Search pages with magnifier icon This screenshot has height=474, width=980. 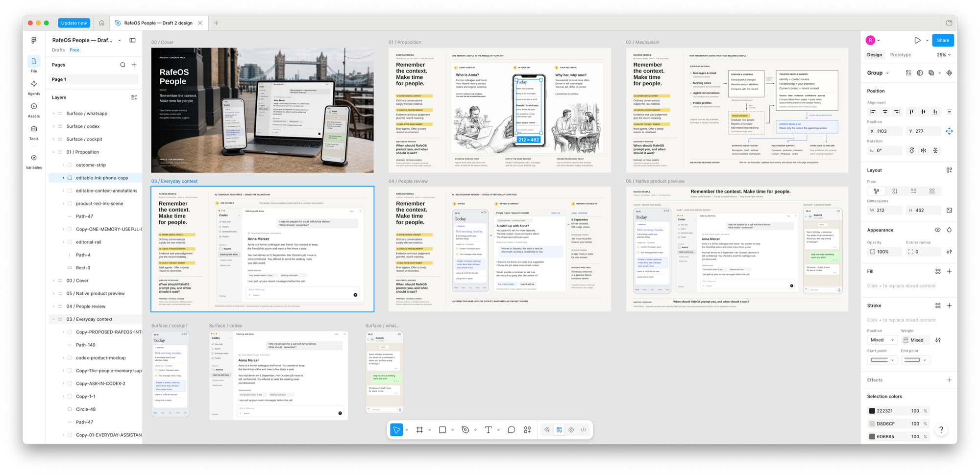pyautogui.click(x=122, y=65)
